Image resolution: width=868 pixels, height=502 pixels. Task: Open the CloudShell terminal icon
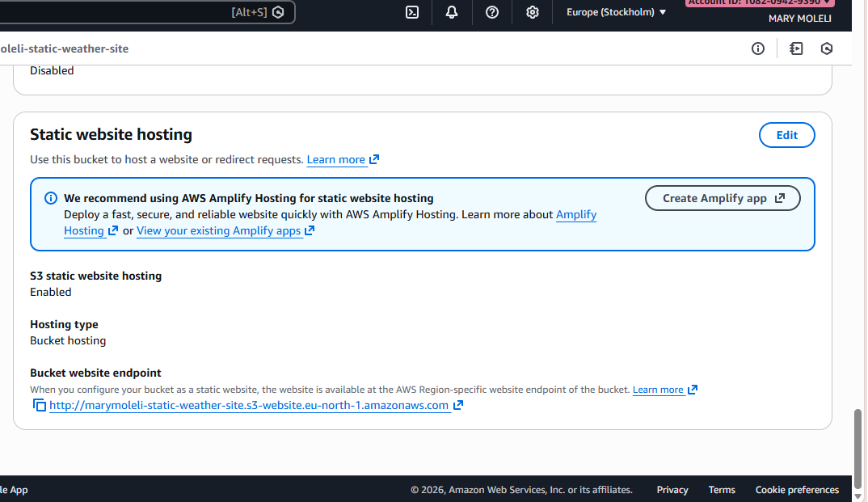(x=412, y=12)
